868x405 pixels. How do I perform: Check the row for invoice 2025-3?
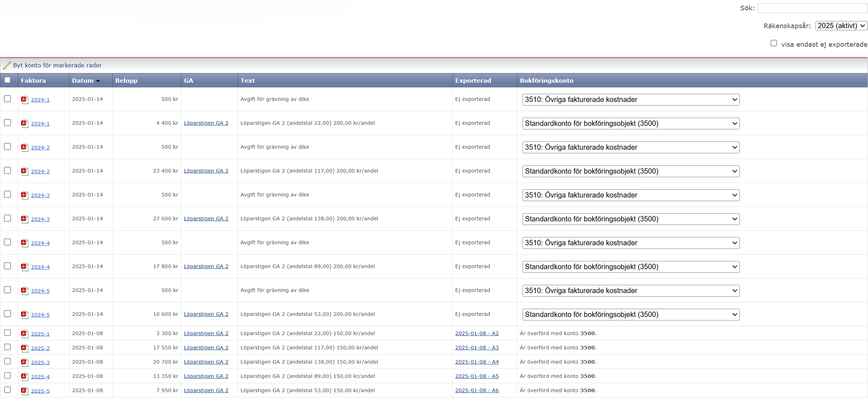pos(7,361)
